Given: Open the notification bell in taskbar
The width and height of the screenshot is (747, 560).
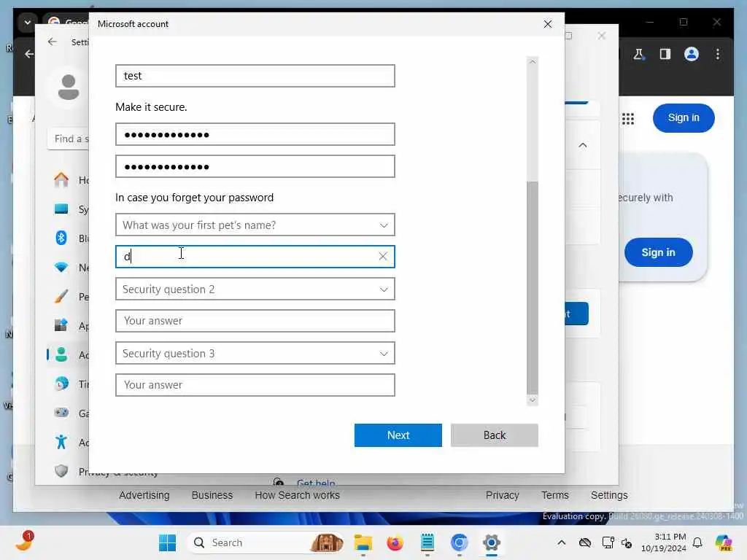Looking at the screenshot, I should point(697,542).
